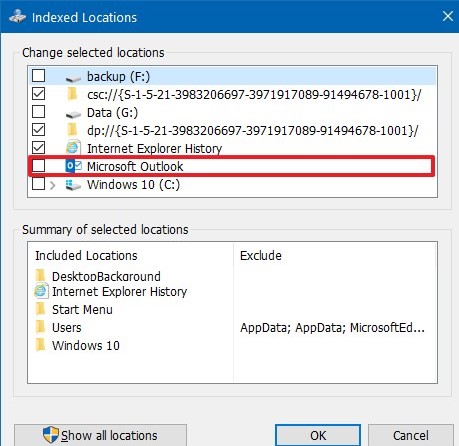Click the csc:// folder icon
Image resolution: width=459 pixels, height=446 pixels.
pos(72,94)
